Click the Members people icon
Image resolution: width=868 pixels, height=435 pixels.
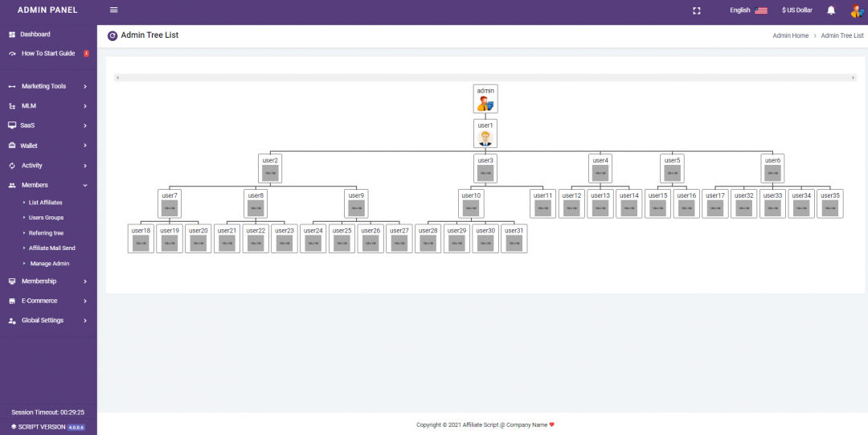pyautogui.click(x=12, y=185)
